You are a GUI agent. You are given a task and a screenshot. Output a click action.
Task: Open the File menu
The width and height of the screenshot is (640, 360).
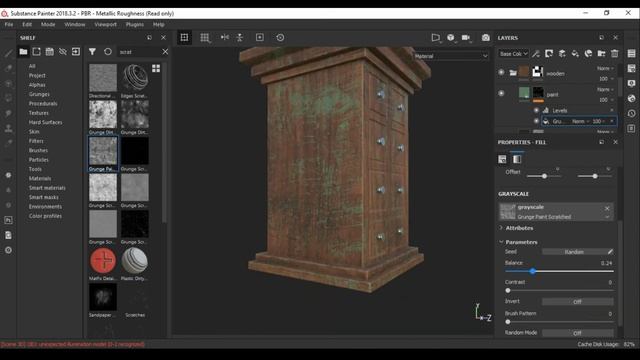coord(9,24)
